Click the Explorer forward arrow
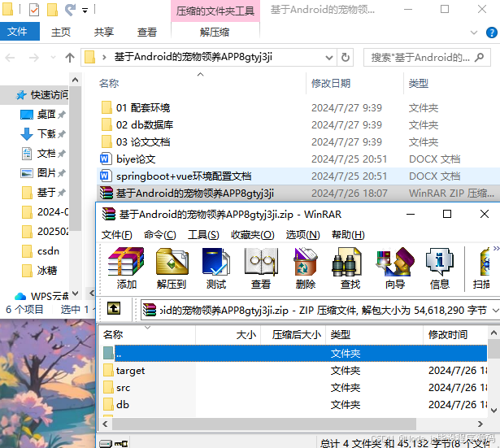 pos(34,58)
